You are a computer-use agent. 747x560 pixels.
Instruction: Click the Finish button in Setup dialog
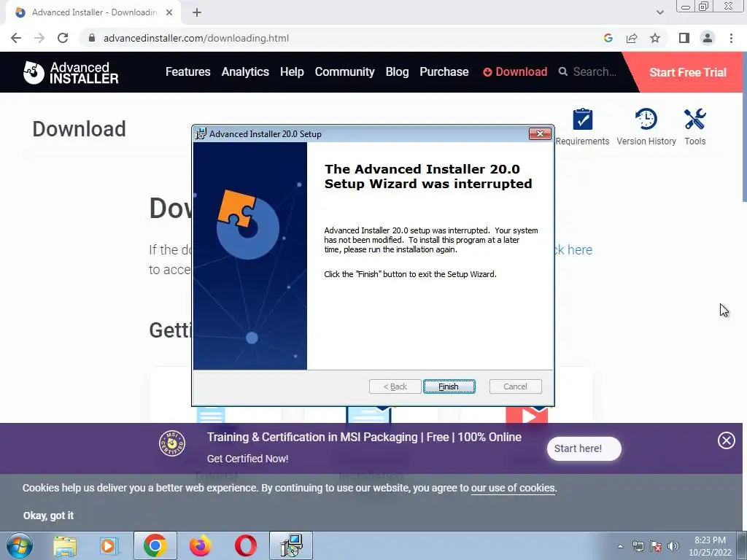point(449,386)
